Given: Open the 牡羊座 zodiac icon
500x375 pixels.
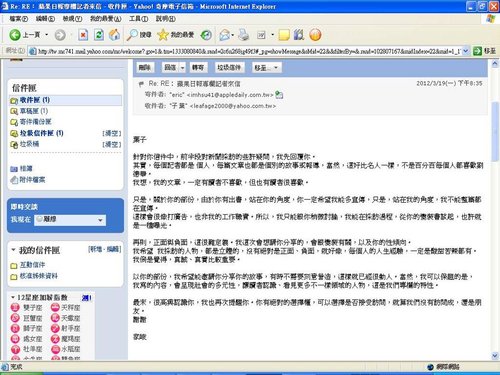Looking at the screenshot, I should point(15,349).
